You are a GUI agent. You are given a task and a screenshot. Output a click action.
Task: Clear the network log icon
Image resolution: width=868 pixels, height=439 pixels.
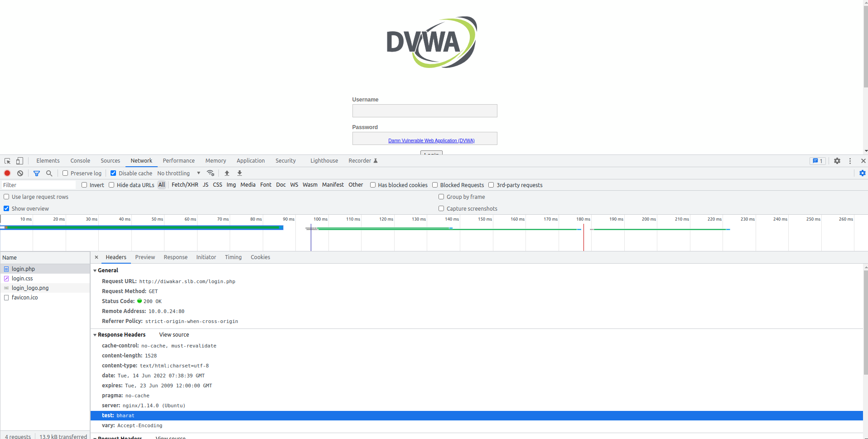(x=20, y=173)
